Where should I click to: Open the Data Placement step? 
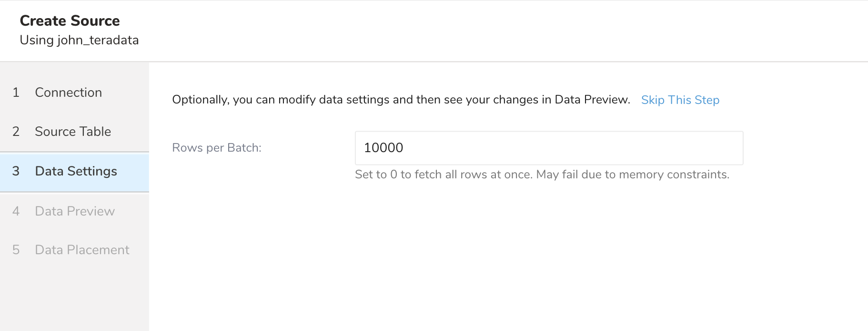(82, 250)
